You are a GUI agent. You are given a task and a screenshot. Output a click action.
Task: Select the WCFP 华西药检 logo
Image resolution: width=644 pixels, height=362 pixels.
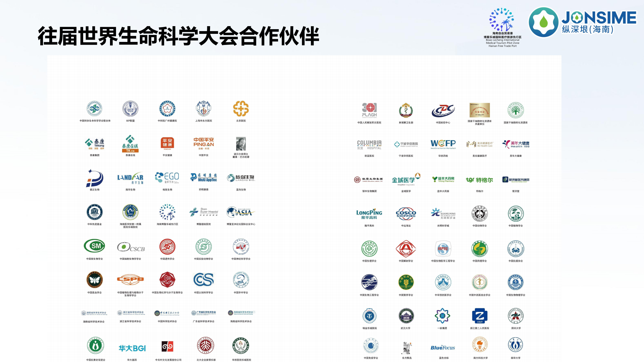point(443,143)
